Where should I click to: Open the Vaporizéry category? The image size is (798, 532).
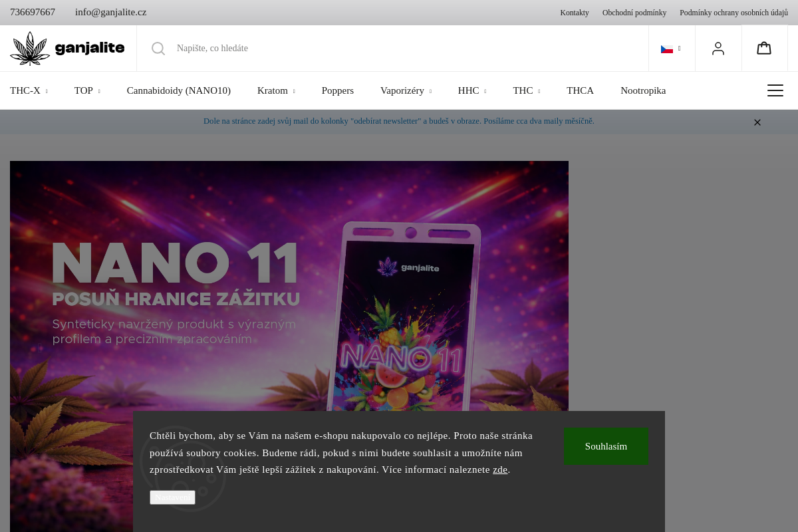tap(402, 90)
